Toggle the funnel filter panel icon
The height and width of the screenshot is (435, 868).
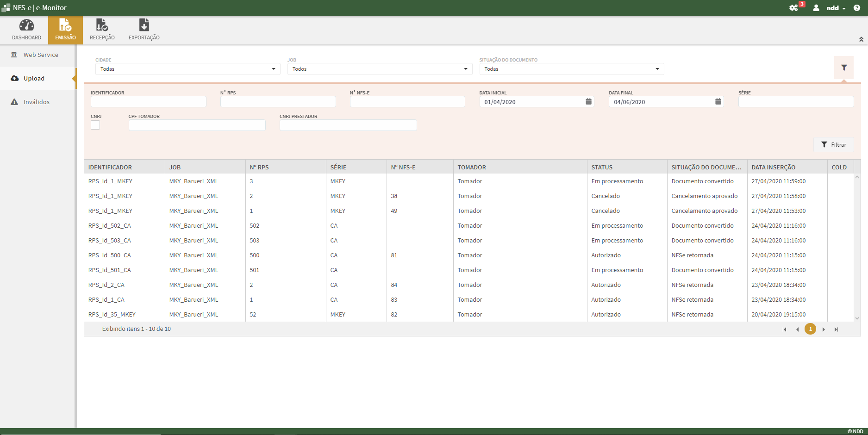click(844, 68)
